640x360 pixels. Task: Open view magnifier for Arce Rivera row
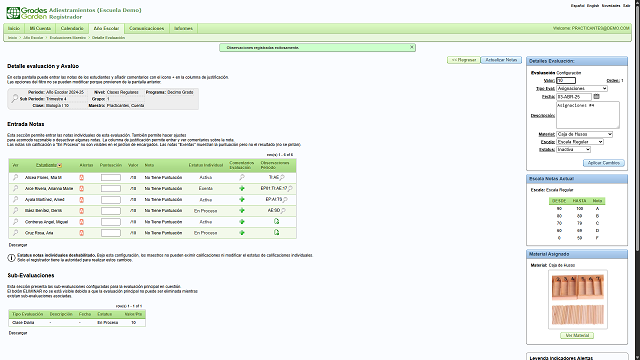15,188
